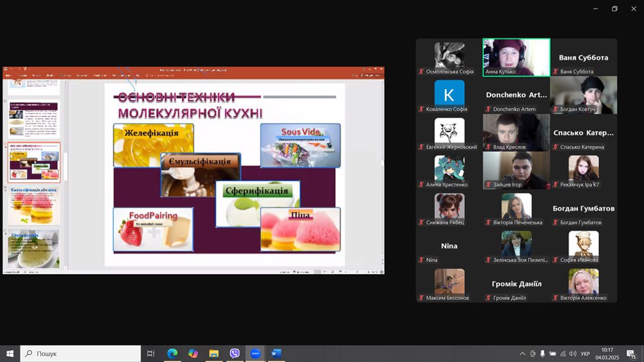644x362 pixels.
Task: Click the Sous Vide image on the slide
Action: [300, 145]
